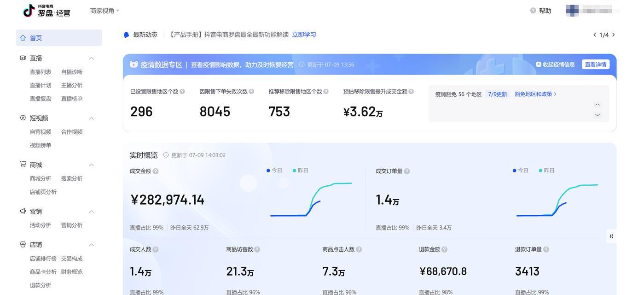Open 营销分析 in sidebar
This screenshot has width=644, height=295.
pyautogui.click(x=72, y=225)
